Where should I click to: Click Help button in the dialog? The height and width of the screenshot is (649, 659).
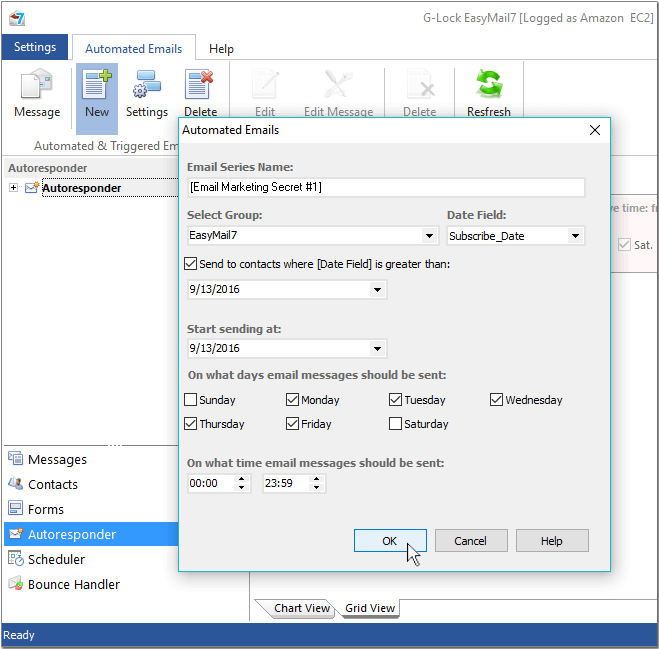(x=552, y=541)
